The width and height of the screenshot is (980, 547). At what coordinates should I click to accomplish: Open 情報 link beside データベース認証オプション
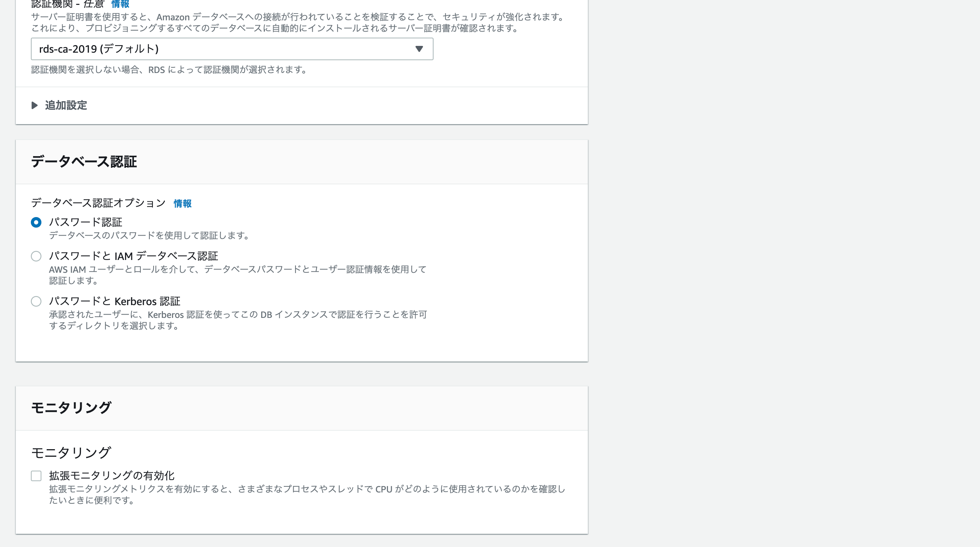[x=182, y=204]
